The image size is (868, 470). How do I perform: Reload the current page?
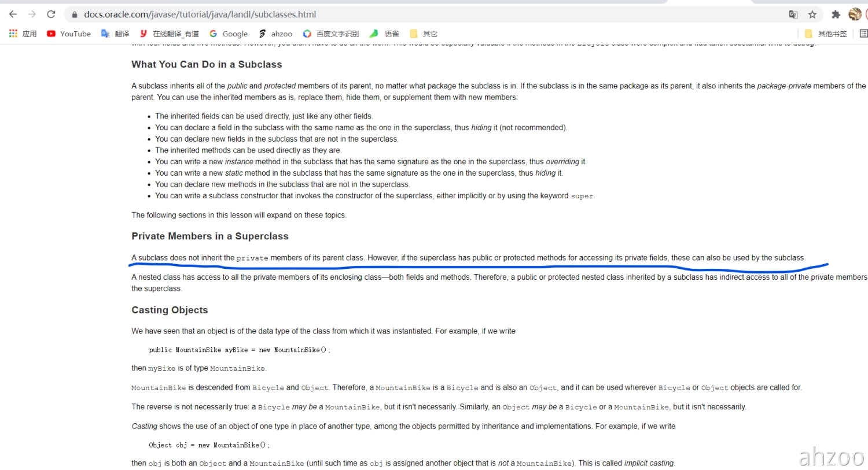[x=51, y=14]
